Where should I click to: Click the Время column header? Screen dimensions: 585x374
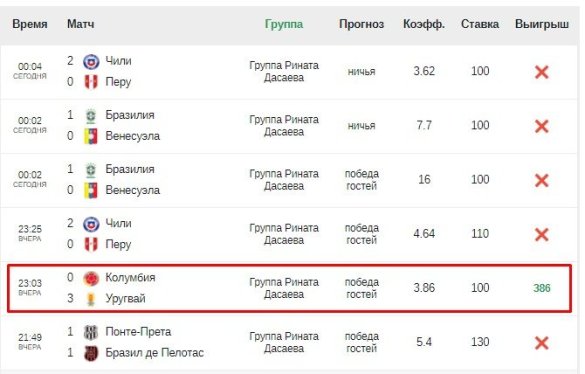click(x=30, y=24)
